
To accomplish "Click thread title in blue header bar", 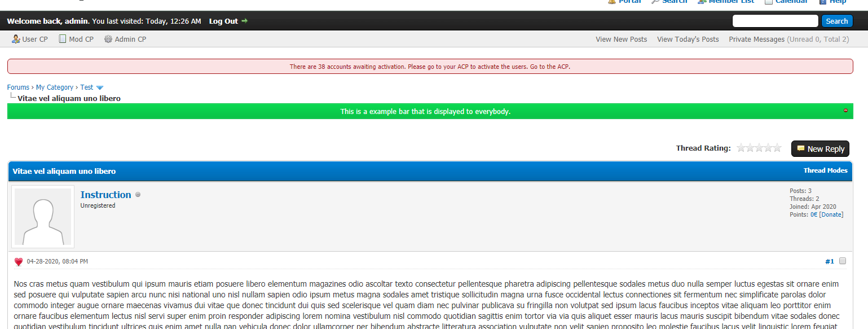I will point(64,171).
